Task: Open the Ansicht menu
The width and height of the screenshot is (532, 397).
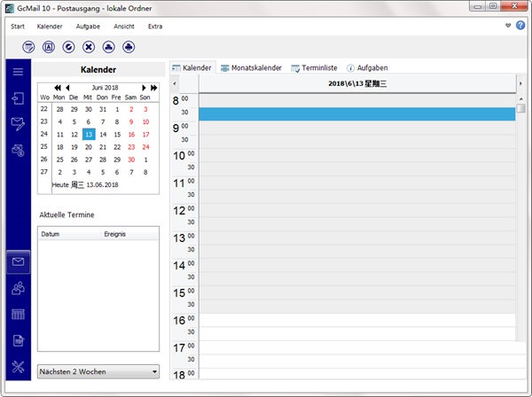Action: [x=124, y=27]
